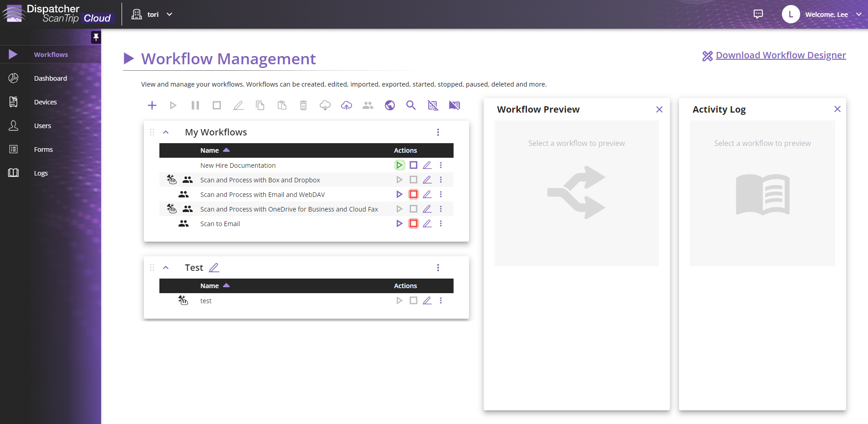Collapse the My Workflows group

click(x=166, y=132)
